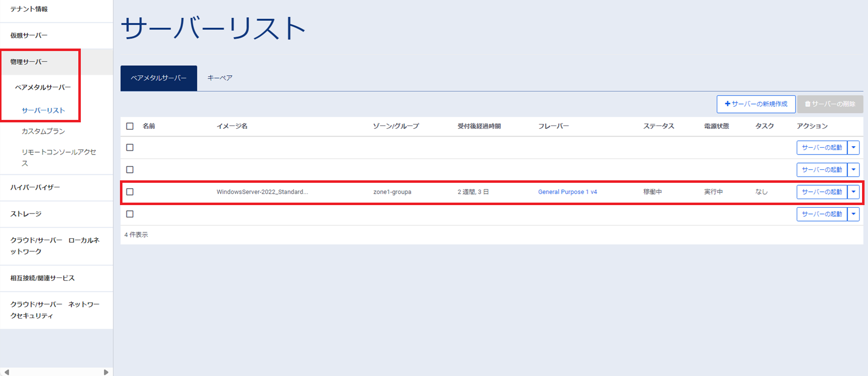
Task: Click the 受付後経過時間 column header
Action: click(x=479, y=126)
